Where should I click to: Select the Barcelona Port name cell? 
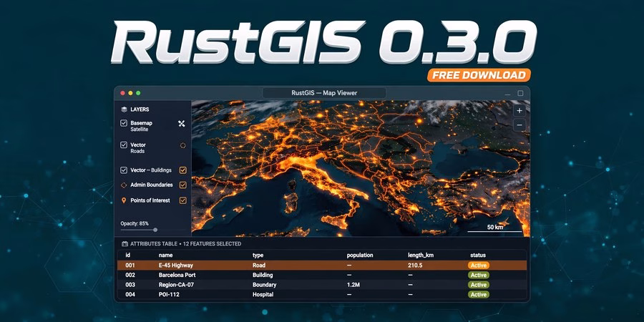(x=177, y=275)
